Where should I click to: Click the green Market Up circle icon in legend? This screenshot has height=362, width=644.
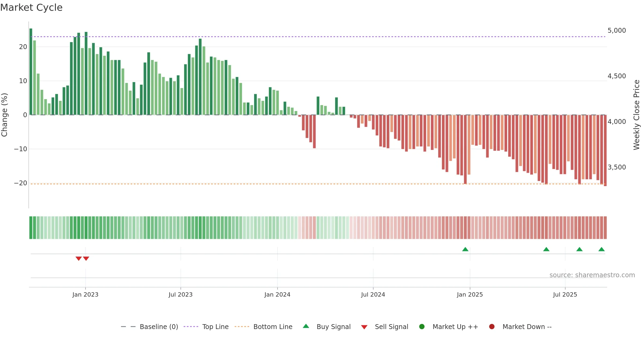point(422,327)
